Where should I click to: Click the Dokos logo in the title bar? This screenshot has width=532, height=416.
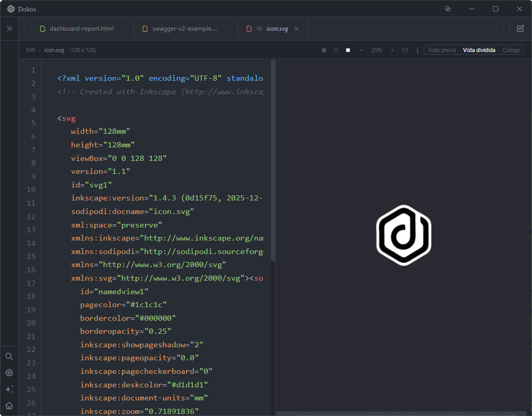tap(10, 8)
